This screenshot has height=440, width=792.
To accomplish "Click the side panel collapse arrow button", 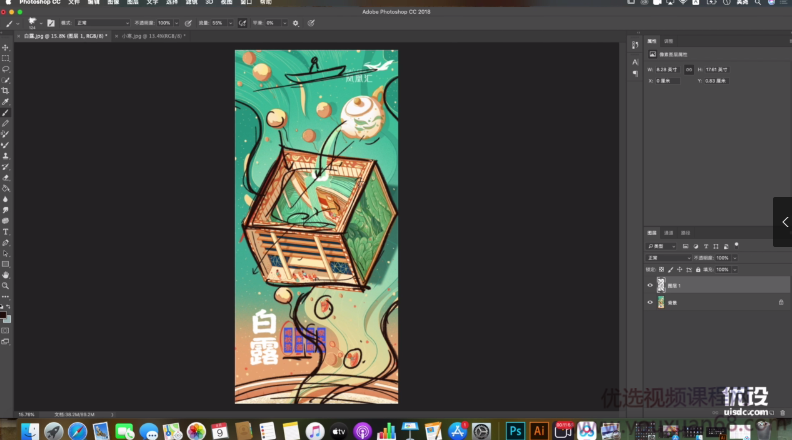I will pos(783,222).
